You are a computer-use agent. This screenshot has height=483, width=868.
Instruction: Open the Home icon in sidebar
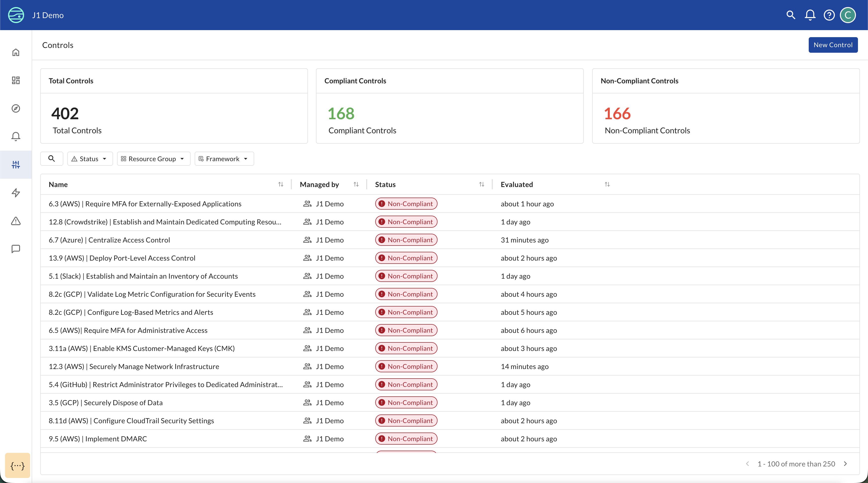tap(16, 52)
